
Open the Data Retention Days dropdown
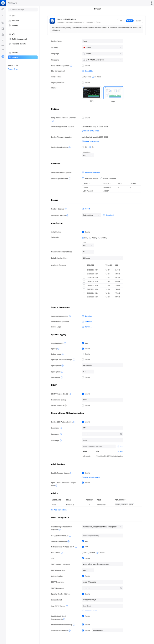(x=102, y=258)
